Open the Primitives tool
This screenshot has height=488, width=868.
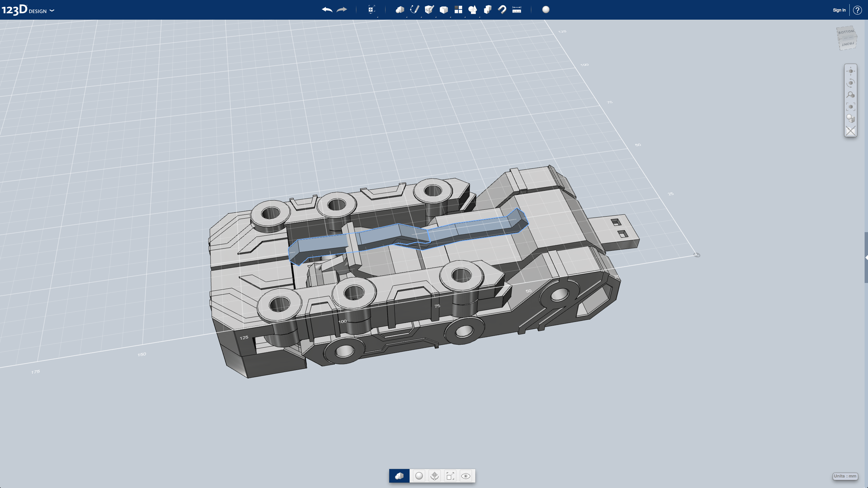coord(399,10)
